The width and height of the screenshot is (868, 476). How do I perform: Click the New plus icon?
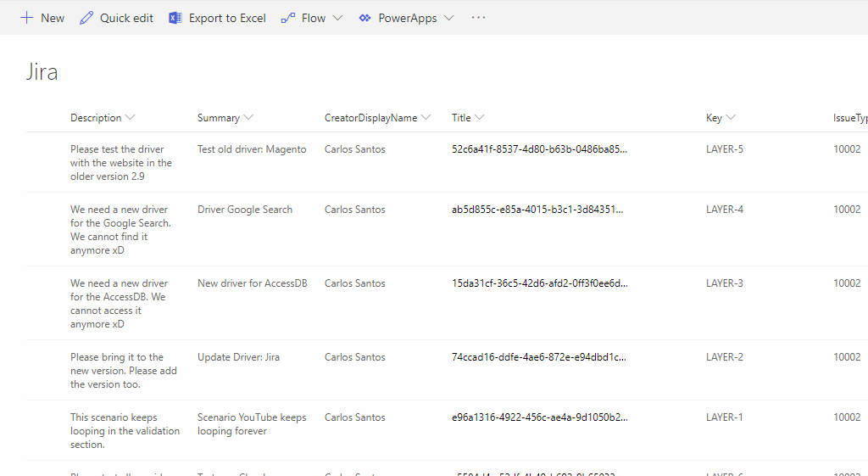(27, 18)
